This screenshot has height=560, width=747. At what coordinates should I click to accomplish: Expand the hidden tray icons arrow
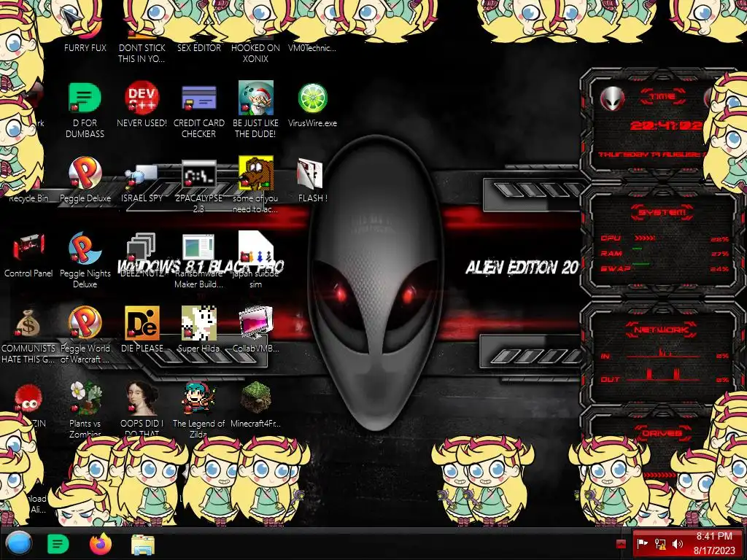621,544
